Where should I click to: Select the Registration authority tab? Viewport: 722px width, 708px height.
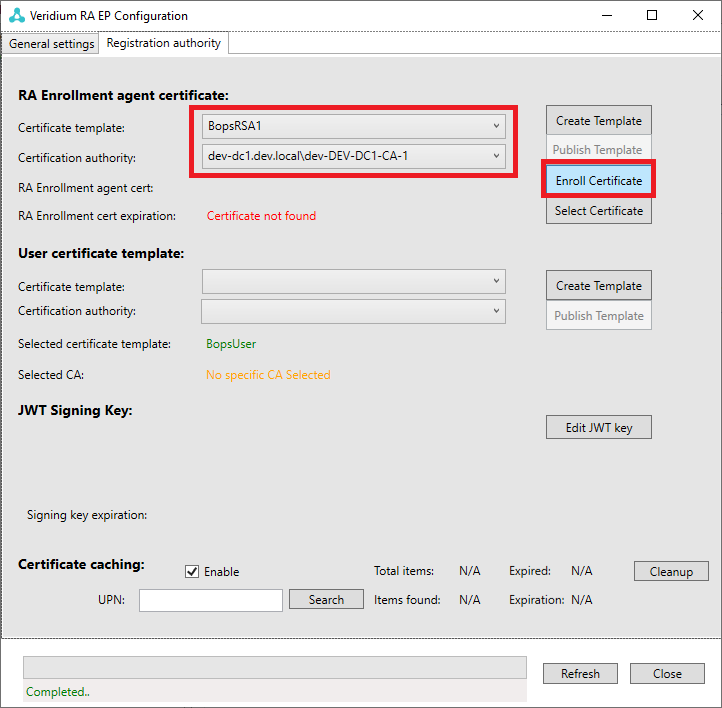(x=164, y=44)
